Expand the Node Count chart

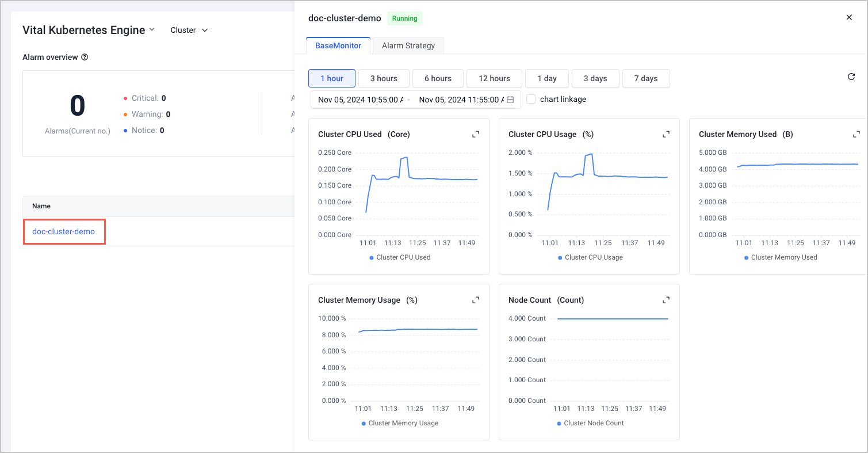(x=666, y=300)
